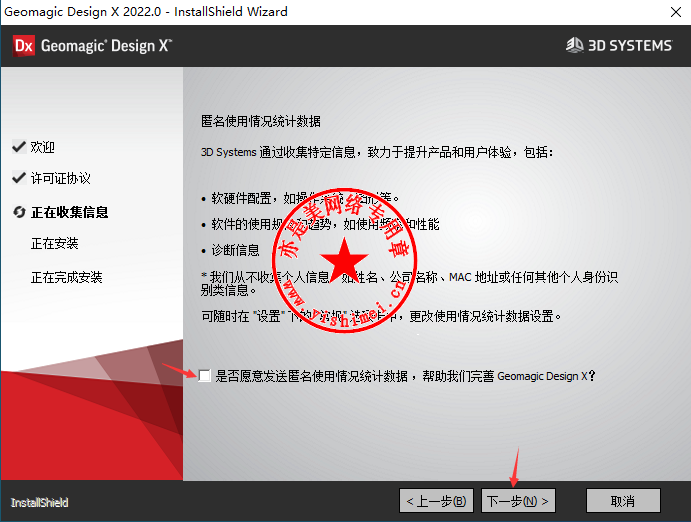Click the 下一步(N) next button
Image resolution: width=691 pixels, height=522 pixels.
[x=518, y=501]
